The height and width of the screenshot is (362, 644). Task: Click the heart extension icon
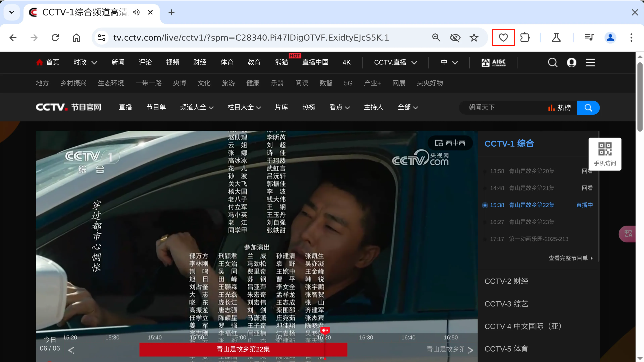click(x=503, y=37)
